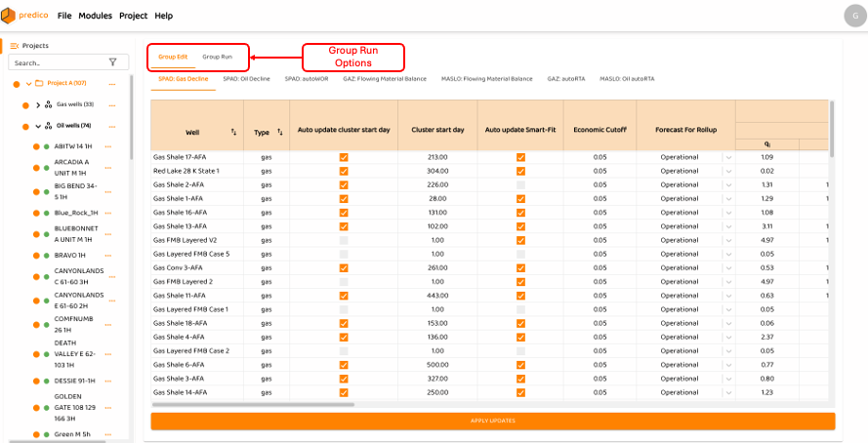Expand the Gas wells tree group

click(x=38, y=104)
